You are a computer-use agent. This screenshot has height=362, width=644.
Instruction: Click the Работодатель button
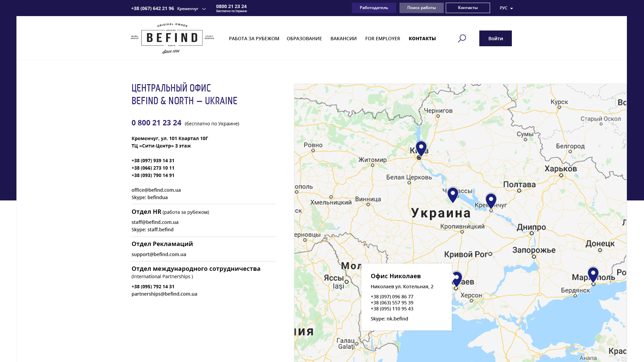coord(374,8)
